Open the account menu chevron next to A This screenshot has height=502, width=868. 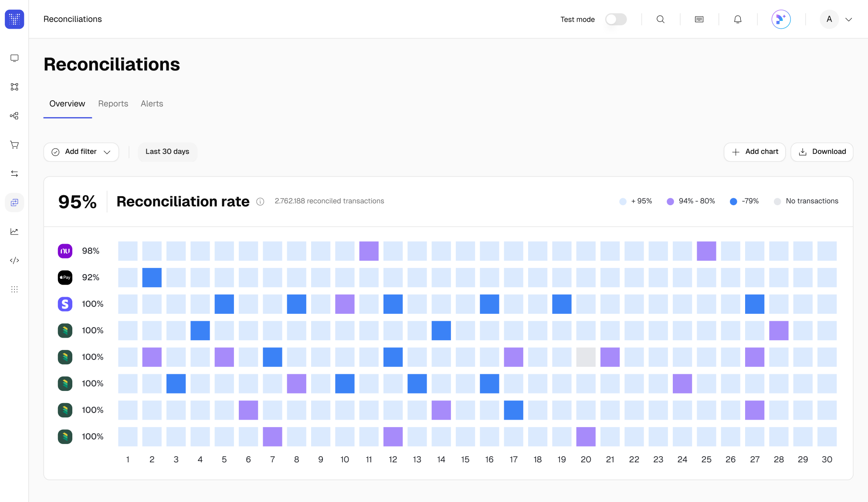[x=848, y=19]
